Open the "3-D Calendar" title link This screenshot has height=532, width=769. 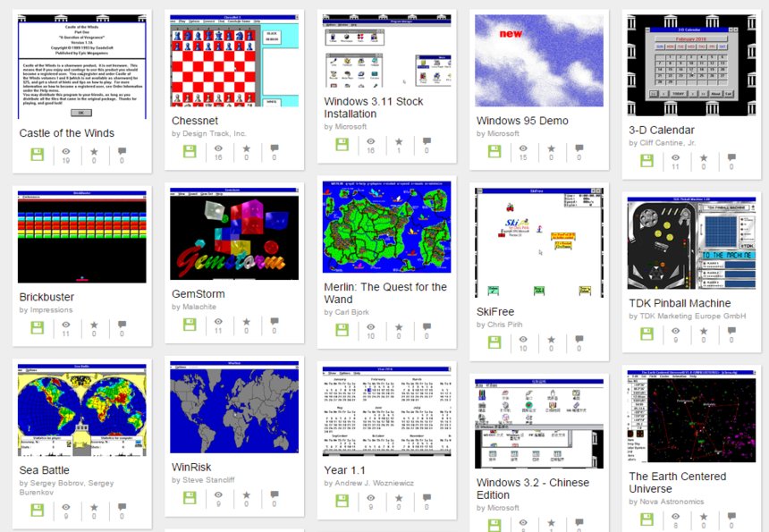coord(662,130)
